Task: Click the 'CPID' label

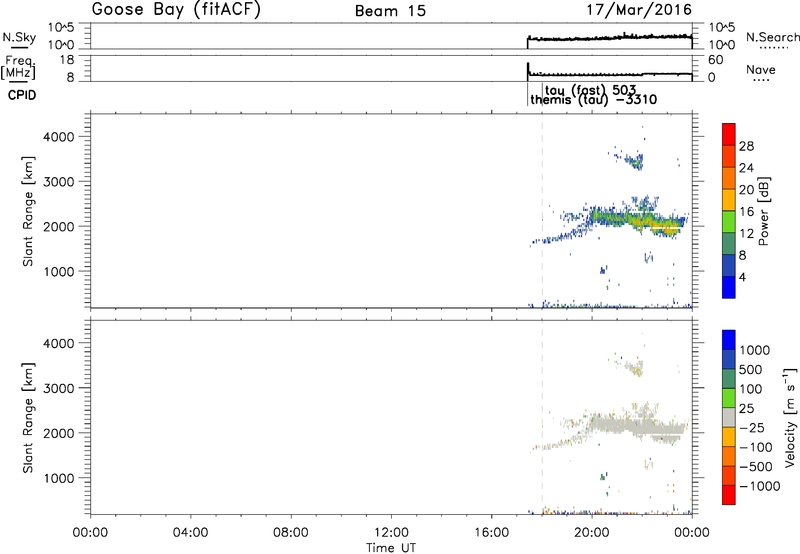Action: pos(22,95)
